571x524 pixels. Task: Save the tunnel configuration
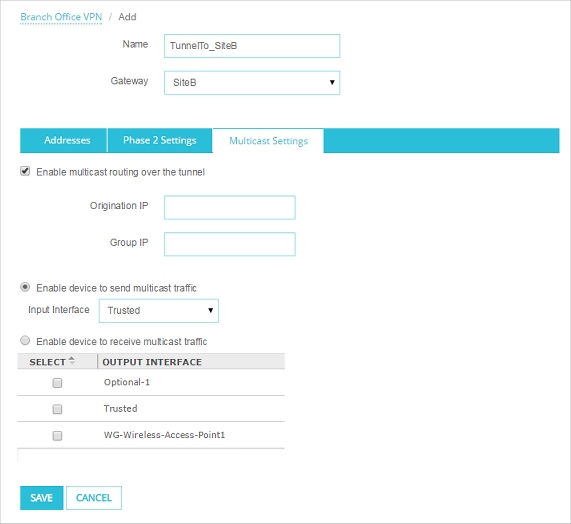click(x=42, y=498)
